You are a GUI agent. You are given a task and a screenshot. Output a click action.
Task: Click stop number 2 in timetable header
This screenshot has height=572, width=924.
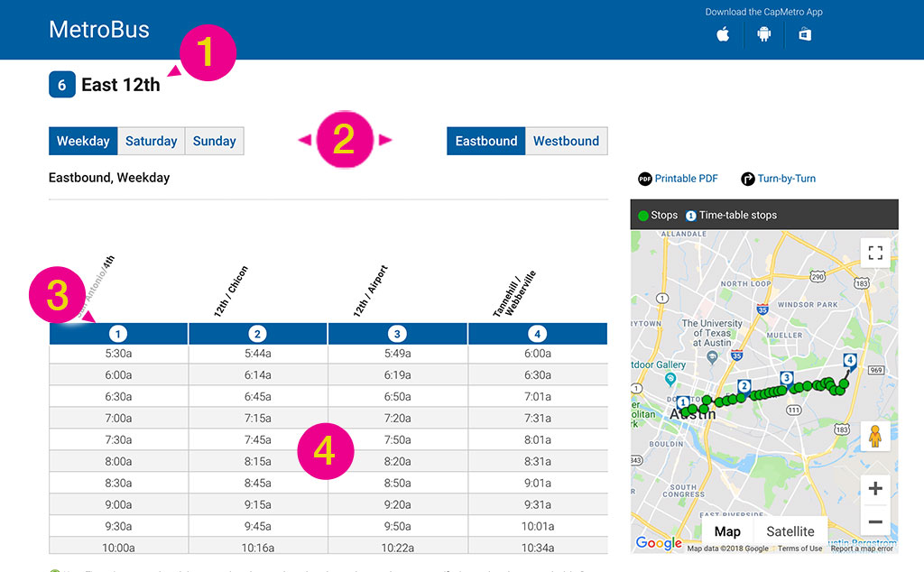[x=257, y=334]
